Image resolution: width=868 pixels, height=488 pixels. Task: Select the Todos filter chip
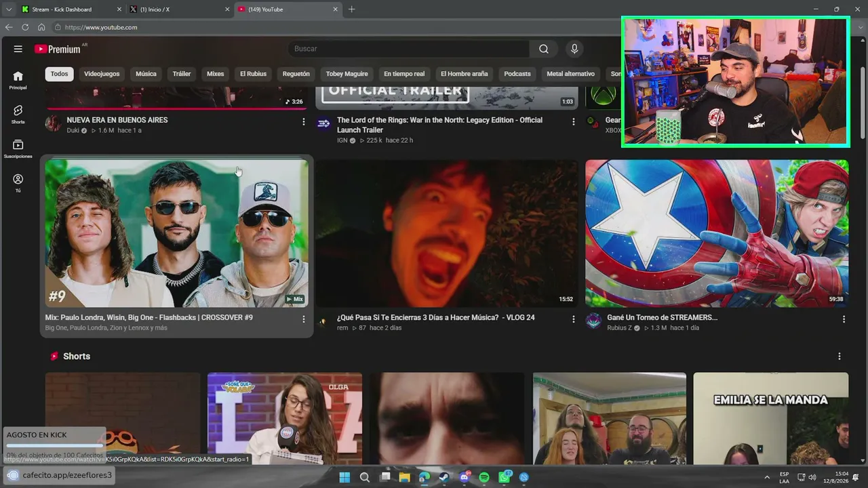tap(60, 74)
